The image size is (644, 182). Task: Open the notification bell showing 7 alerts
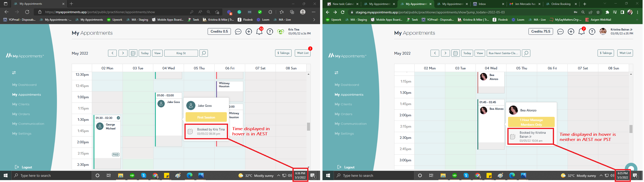[581, 32]
